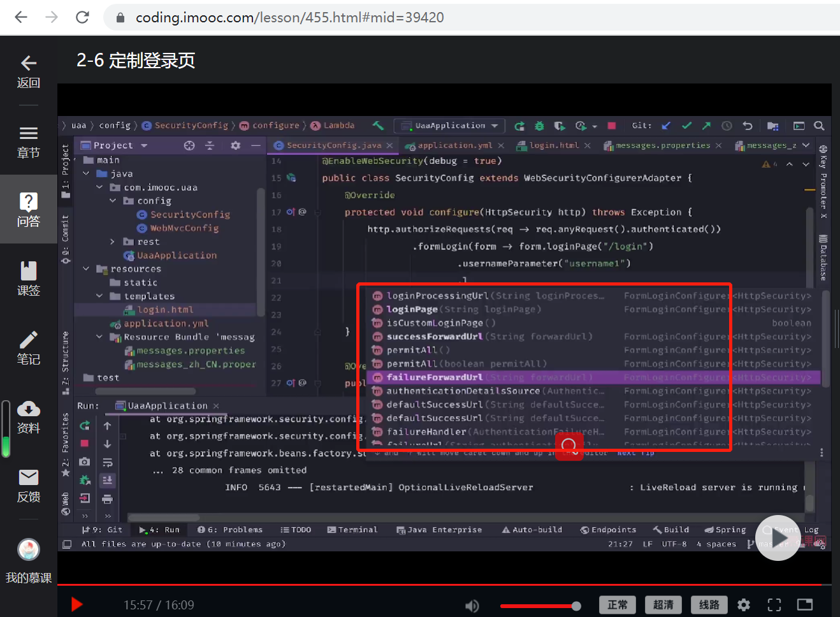This screenshot has width=840, height=617.
Task: Select 正常 playback speed button
Action: pos(618,605)
